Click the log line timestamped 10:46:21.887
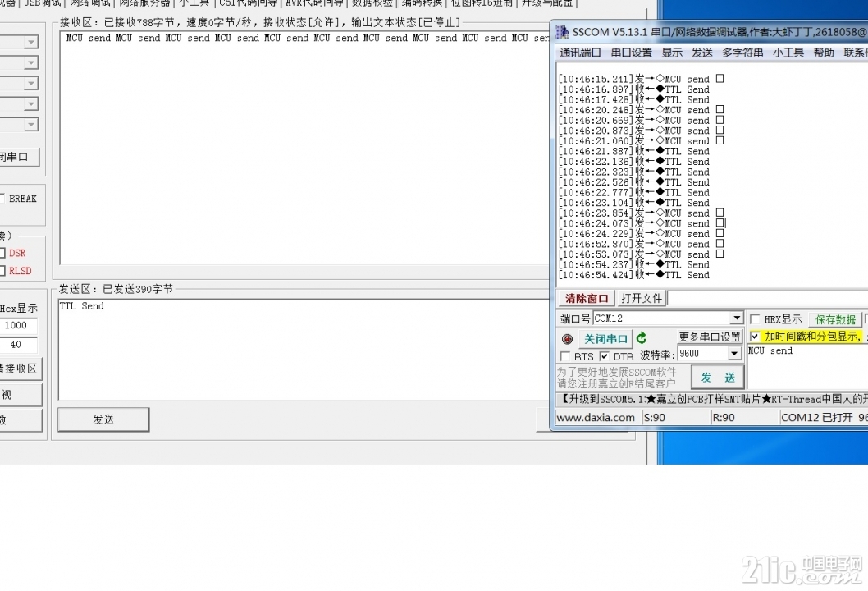Viewport: 868px width, 591px height. 634,151
